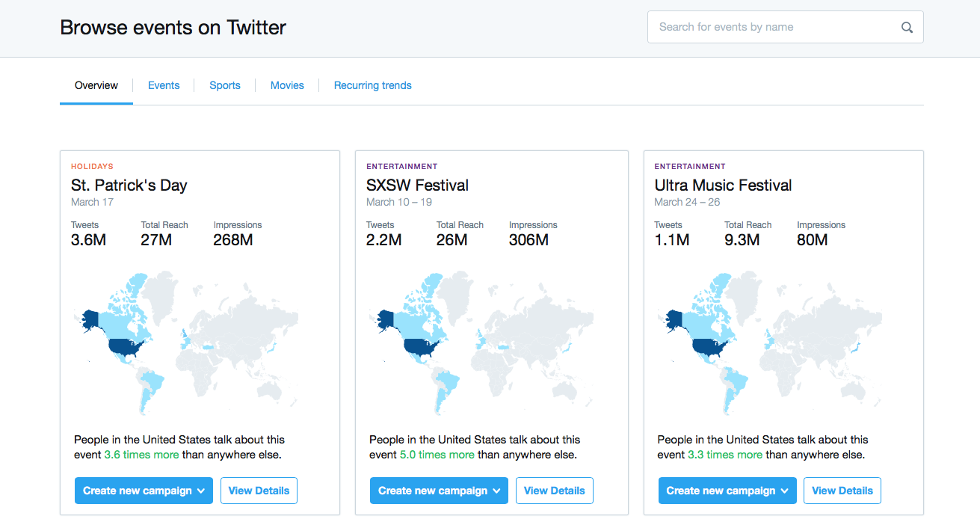This screenshot has width=980, height=522.
Task: Click the 2.2M tweets value
Action: (x=384, y=240)
